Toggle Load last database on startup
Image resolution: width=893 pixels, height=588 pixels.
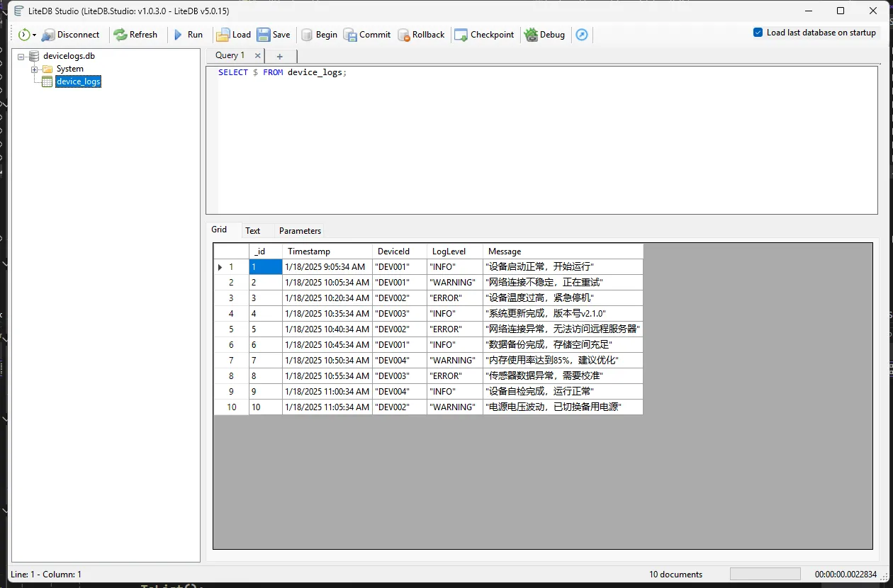pyautogui.click(x=758, y=33)
